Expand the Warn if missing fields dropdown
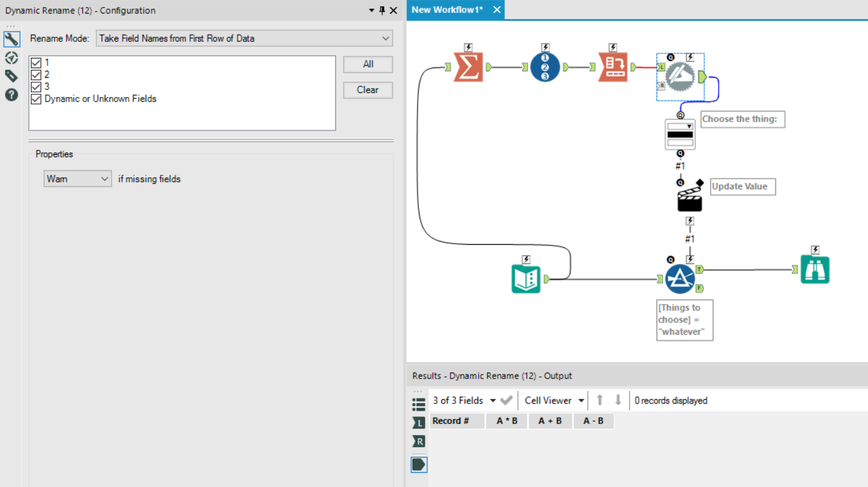 coord(78,179)
